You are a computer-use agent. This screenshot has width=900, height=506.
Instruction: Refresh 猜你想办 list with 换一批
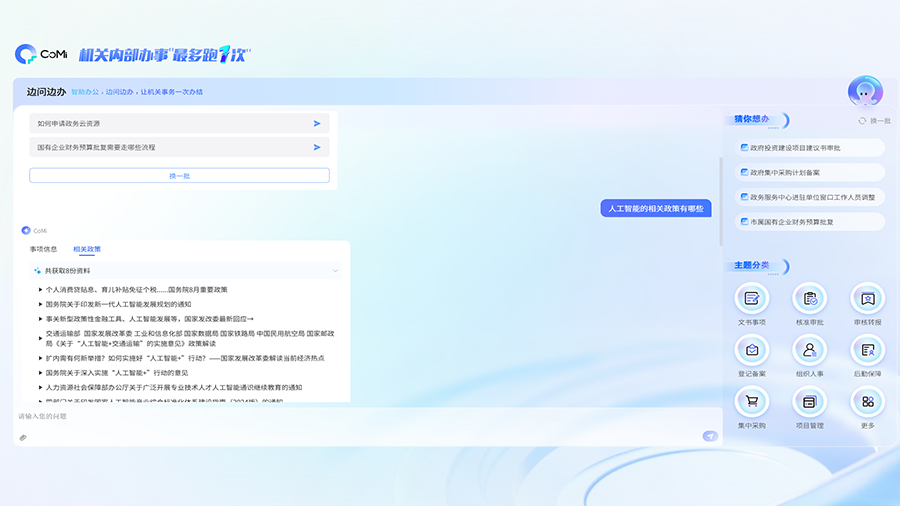875,121
